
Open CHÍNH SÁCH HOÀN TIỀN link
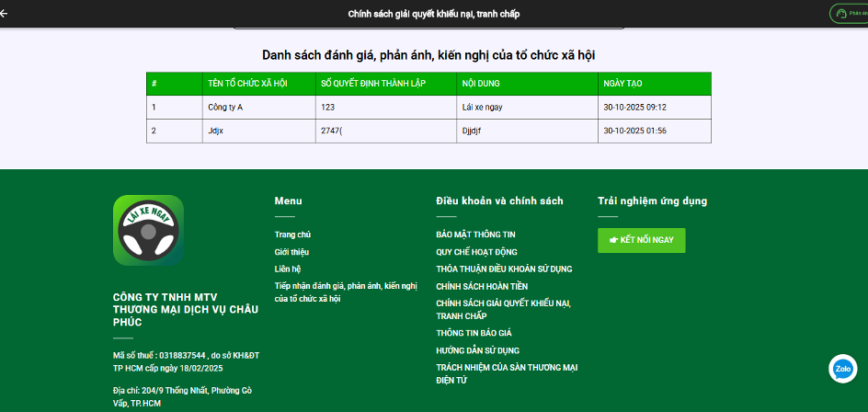482,287
